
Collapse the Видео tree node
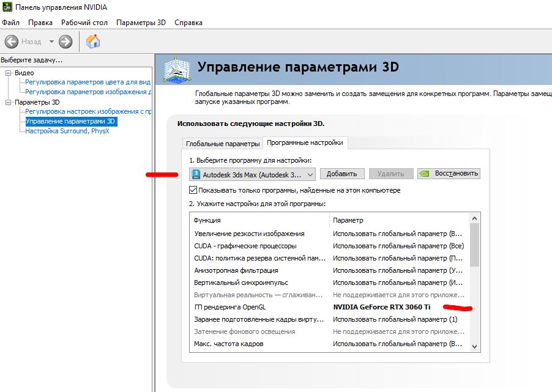[8, 73]
